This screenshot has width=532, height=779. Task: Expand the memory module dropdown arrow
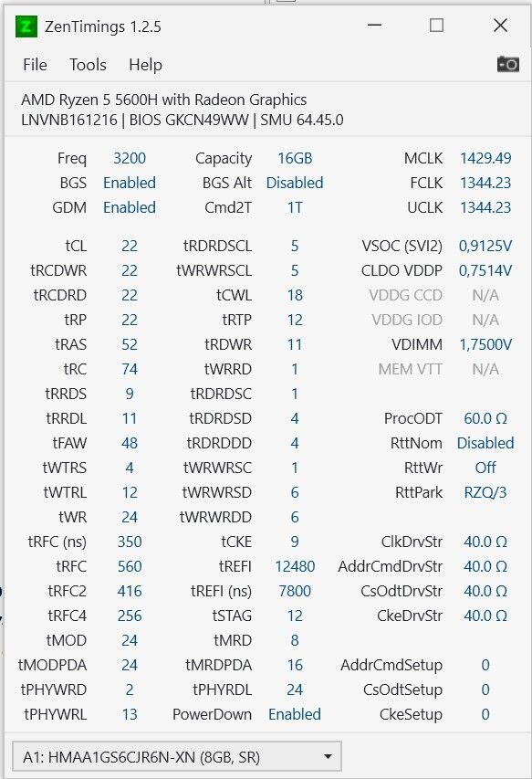click(x=328, y=757)
